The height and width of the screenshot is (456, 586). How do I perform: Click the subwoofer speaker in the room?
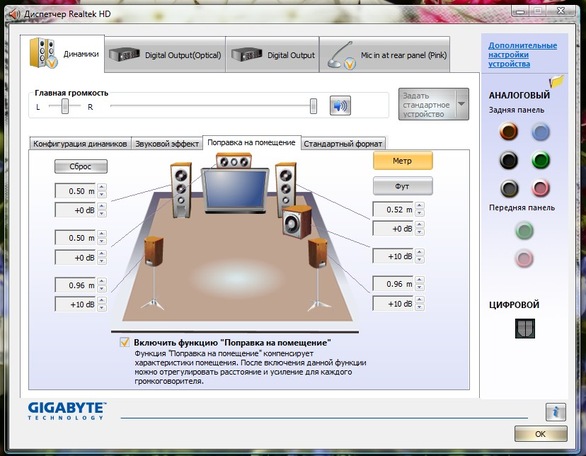pyautogui.click(x=297, y=222)
